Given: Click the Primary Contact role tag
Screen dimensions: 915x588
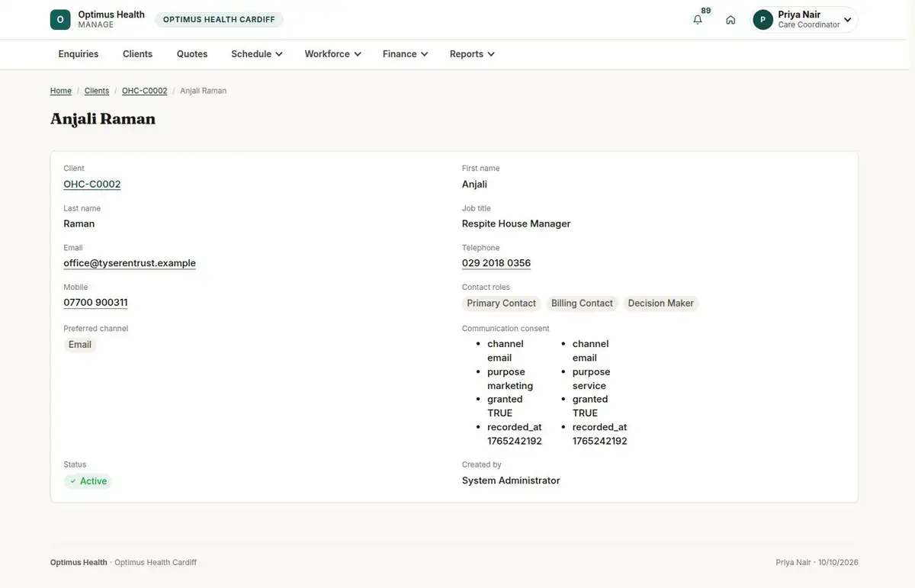Looking at the screenshot, I should point(502,304).
